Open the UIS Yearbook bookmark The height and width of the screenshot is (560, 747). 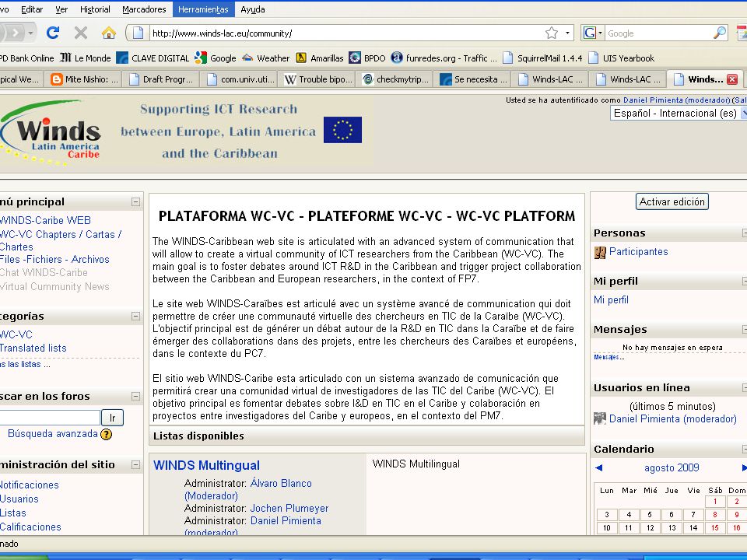(x=621, y=58)
